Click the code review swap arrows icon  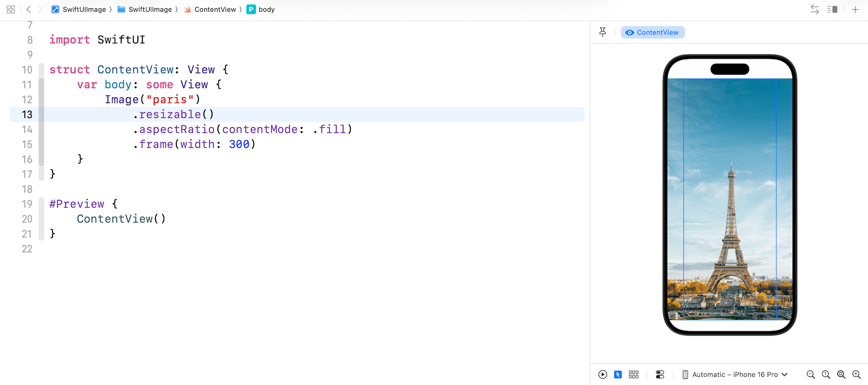815,10
